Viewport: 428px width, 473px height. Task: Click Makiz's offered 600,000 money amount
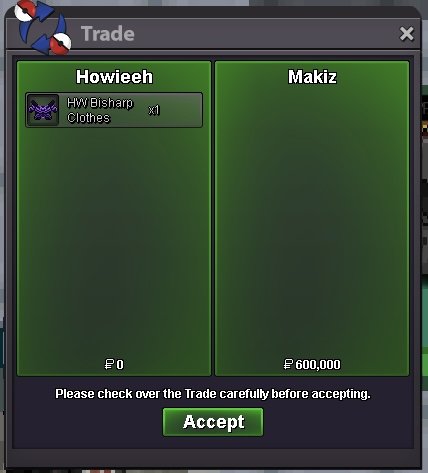318,364
